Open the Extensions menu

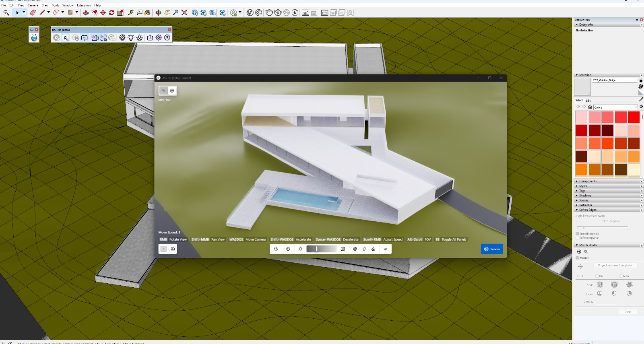click(84, 5)
